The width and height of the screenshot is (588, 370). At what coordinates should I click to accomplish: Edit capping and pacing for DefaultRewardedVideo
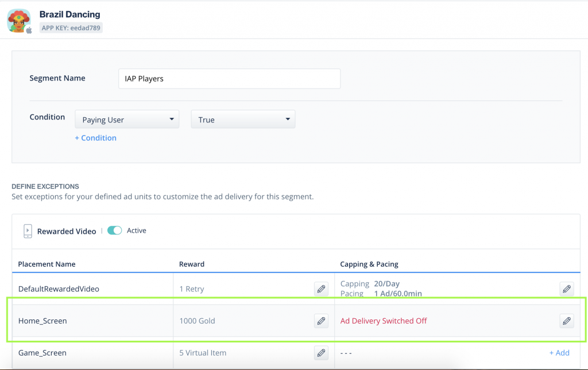(x=567, y=289)
